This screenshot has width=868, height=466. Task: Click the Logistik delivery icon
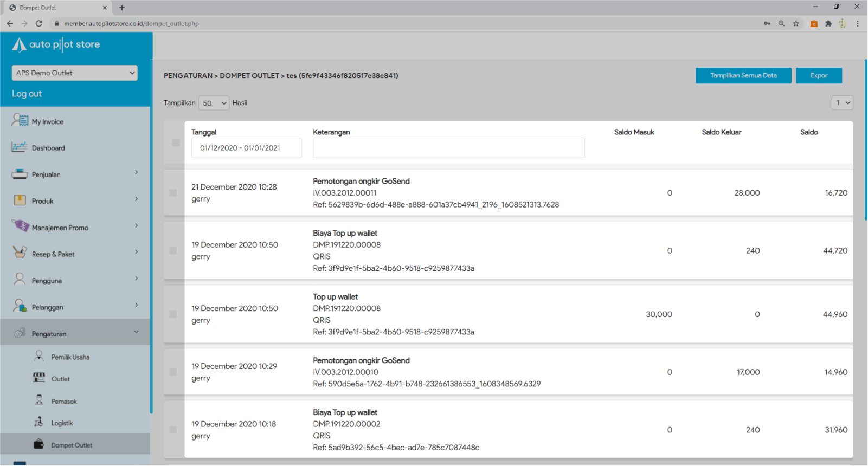point(39,422)
